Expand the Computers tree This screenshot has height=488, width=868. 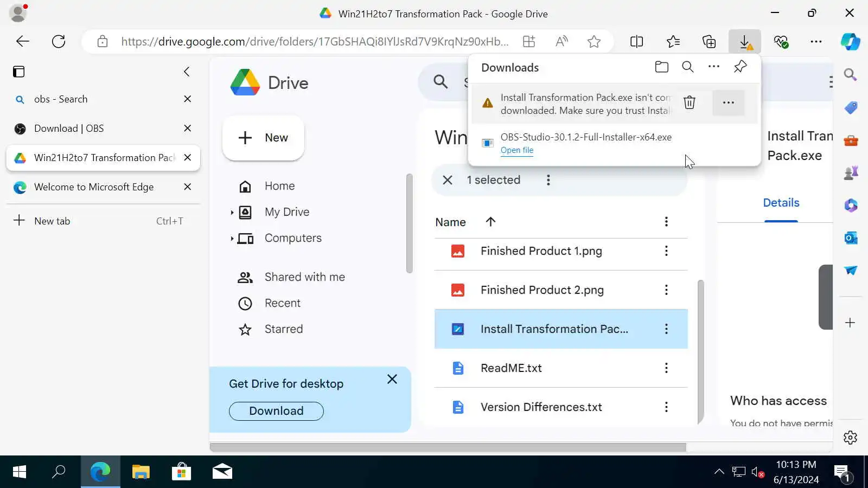point(232,239)
